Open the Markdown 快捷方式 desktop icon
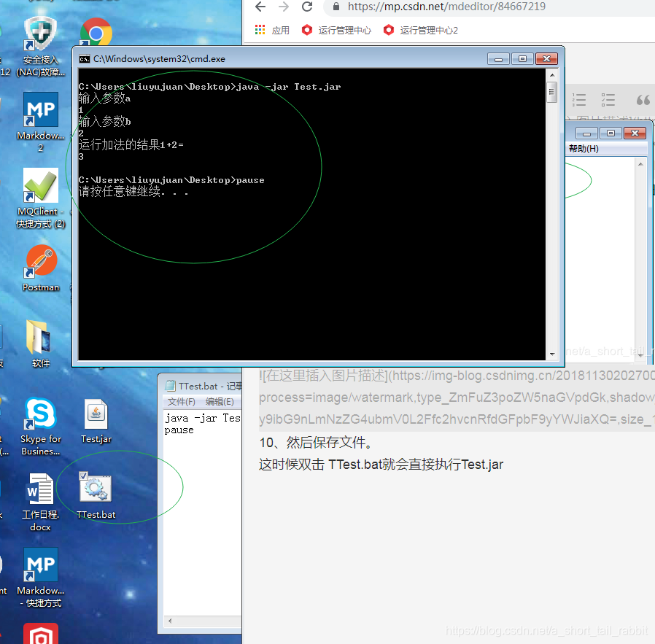The image size is (655, 644). pos(41,578)
